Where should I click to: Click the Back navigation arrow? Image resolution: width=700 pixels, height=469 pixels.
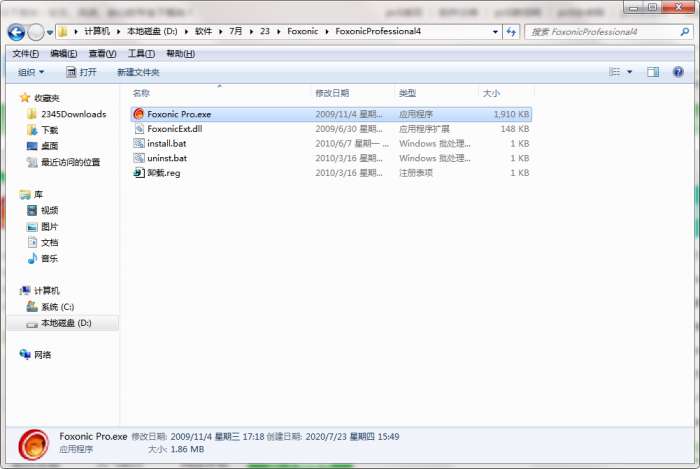tap(17, 32)
